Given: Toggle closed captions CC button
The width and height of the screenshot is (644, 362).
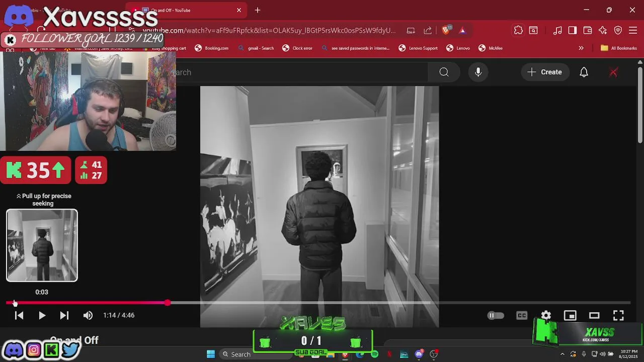Looking at the screenshot, I should coord(522,315).
